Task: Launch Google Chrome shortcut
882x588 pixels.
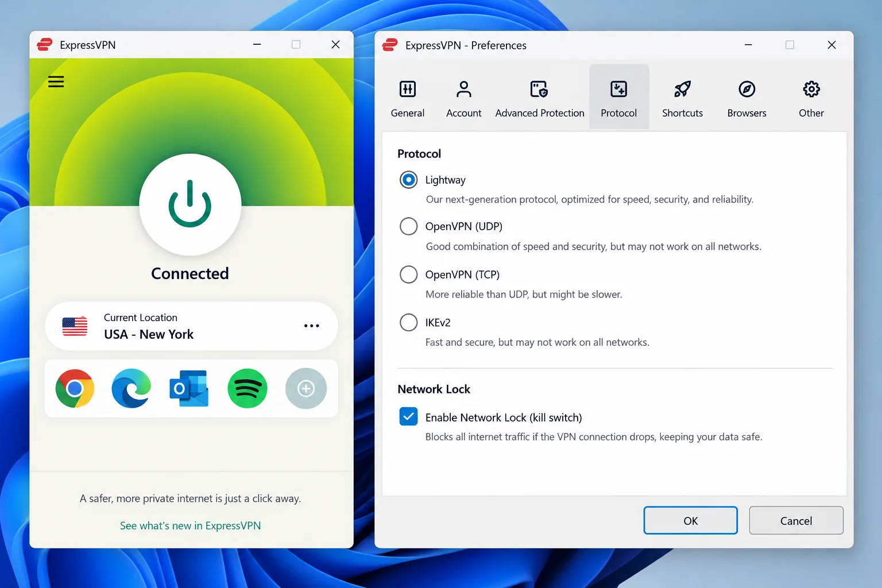Action: coord(75,389)
